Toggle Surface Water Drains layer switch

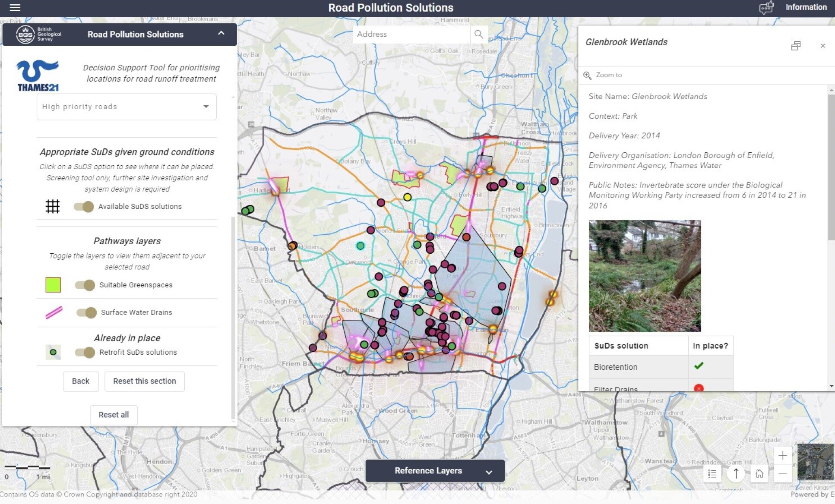[86, 312]
